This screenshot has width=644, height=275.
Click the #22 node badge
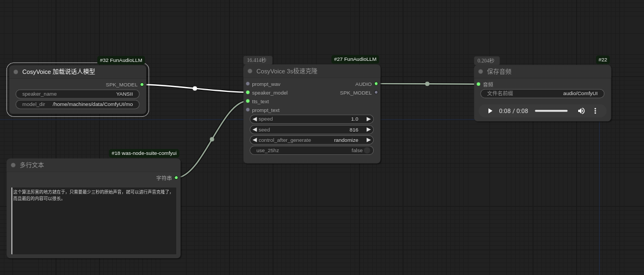pyautogui.click(x=603, y=60)
